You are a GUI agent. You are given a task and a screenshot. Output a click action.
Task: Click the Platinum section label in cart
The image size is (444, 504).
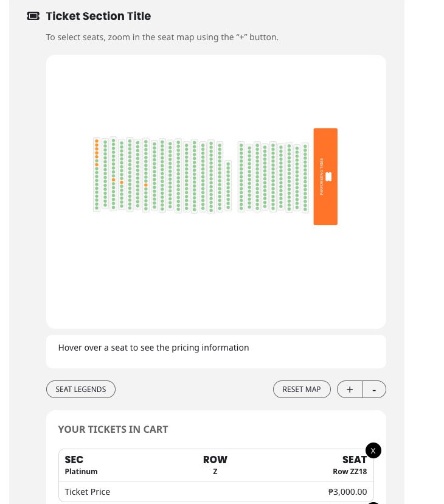(x=82, y=471)
